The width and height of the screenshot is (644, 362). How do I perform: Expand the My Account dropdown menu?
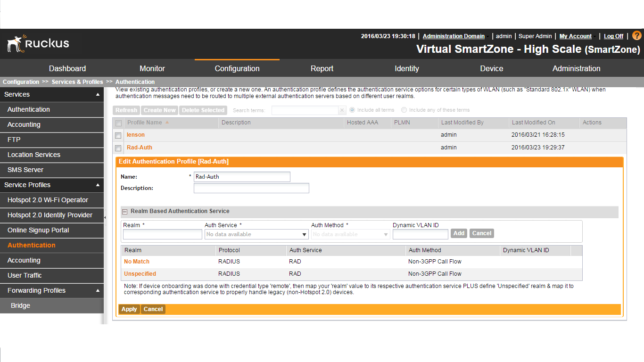(x=595, y=36)
